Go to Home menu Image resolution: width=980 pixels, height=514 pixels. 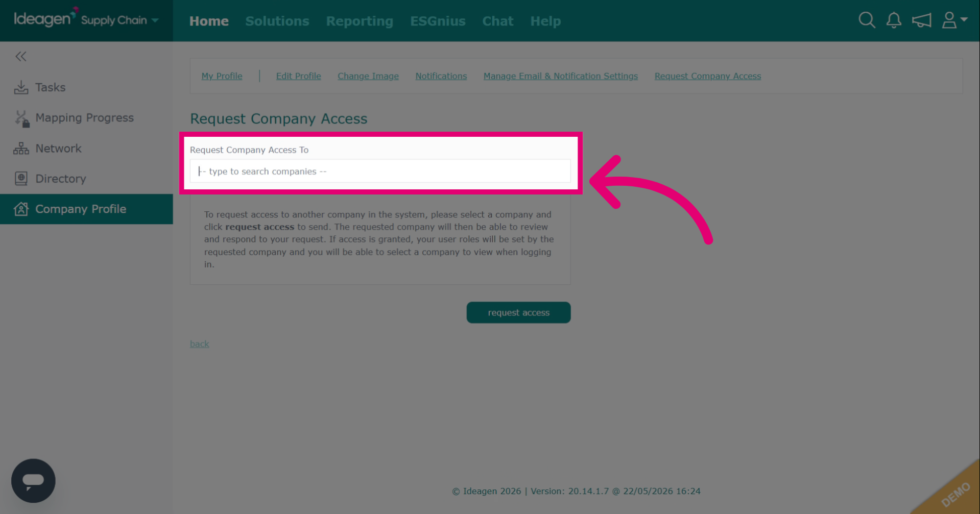click(209, 21)
